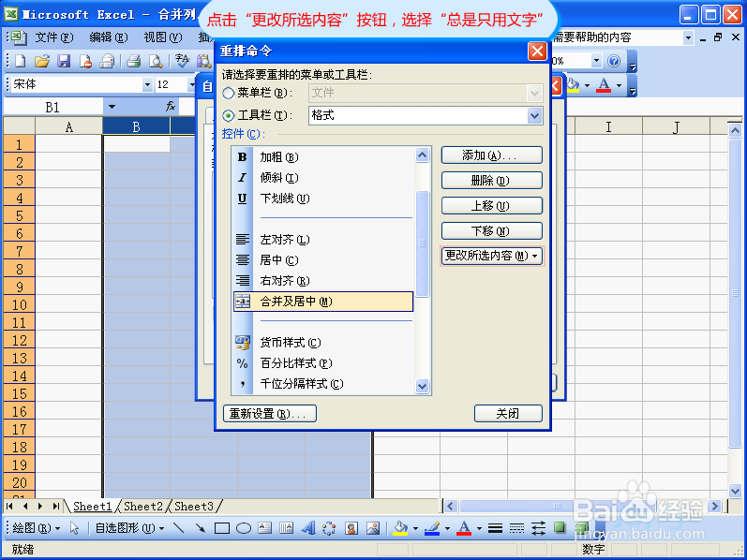Click the 添加(A)... button
Image resolution: width=747 pixels, height=560 pixels.
point(492,155)
